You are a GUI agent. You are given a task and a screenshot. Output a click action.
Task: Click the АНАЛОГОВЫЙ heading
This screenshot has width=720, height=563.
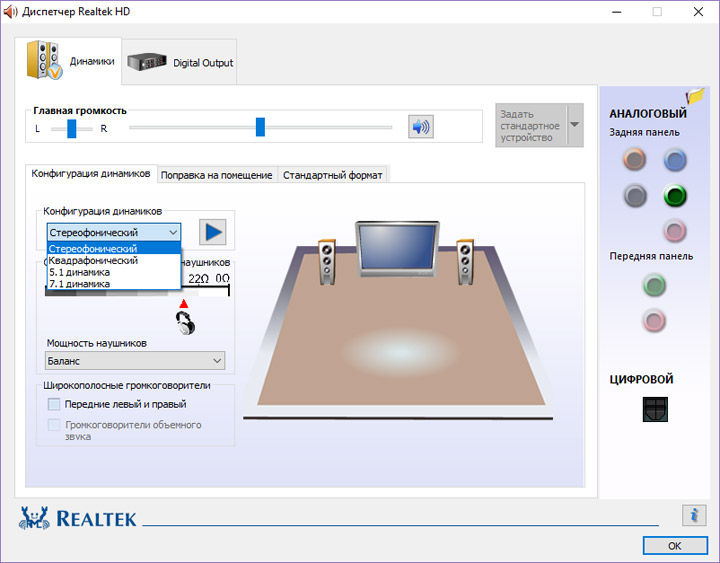click(648, 113)
